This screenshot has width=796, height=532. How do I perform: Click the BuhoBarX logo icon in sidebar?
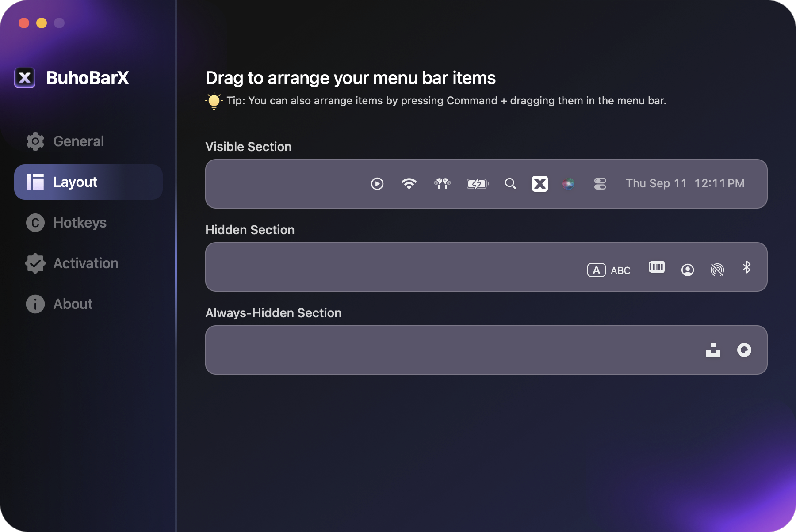coord(25,78)
